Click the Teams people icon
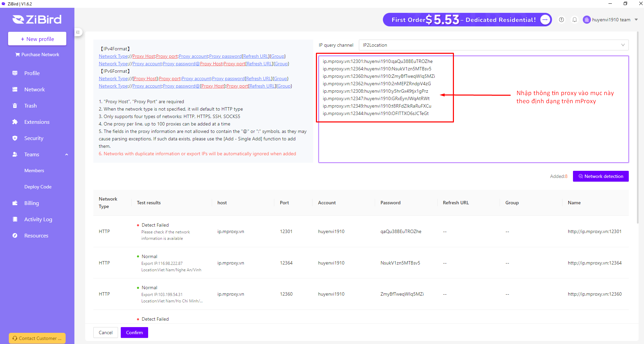This screenshot has height=344, width=644. [15, 154]
